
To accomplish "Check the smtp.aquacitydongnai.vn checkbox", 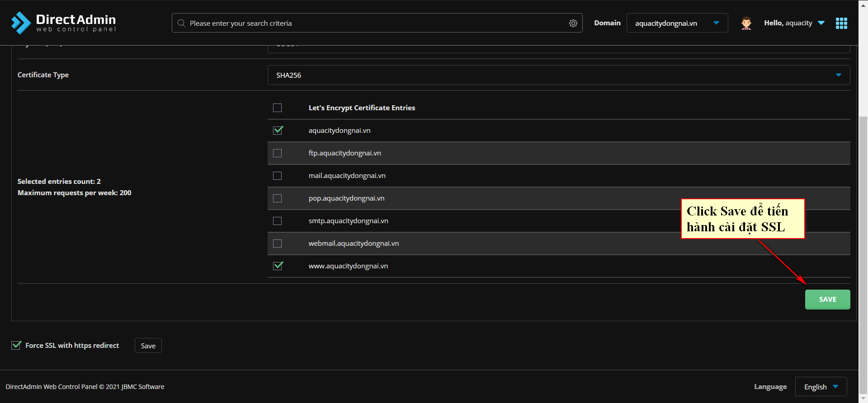I will click(278, 221).
